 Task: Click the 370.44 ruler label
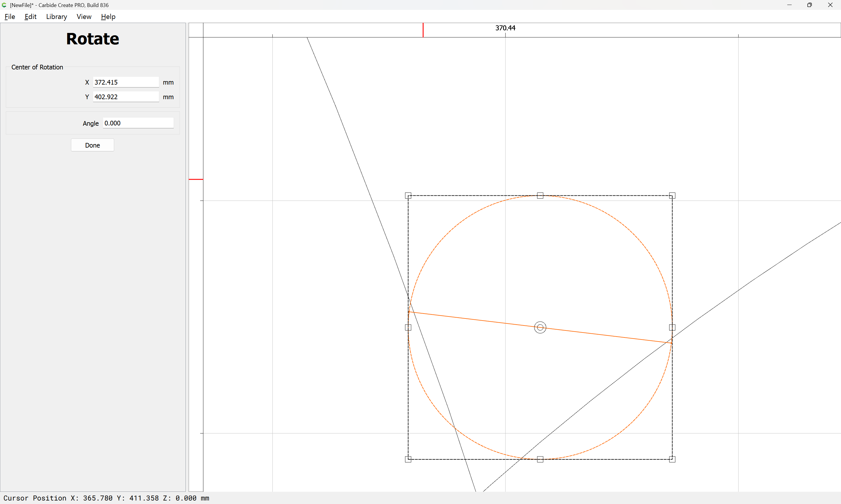pos(505,28)
